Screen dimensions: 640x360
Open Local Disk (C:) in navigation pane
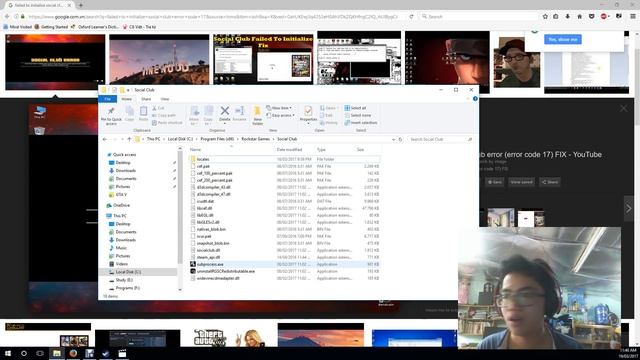click(128, 272)
